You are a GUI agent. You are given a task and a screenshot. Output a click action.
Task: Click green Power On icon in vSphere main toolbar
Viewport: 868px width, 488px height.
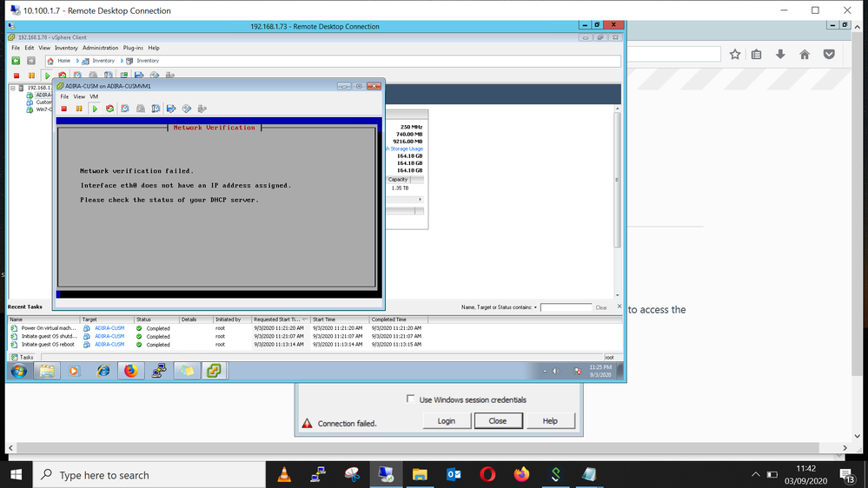click(x=47, y=76)
